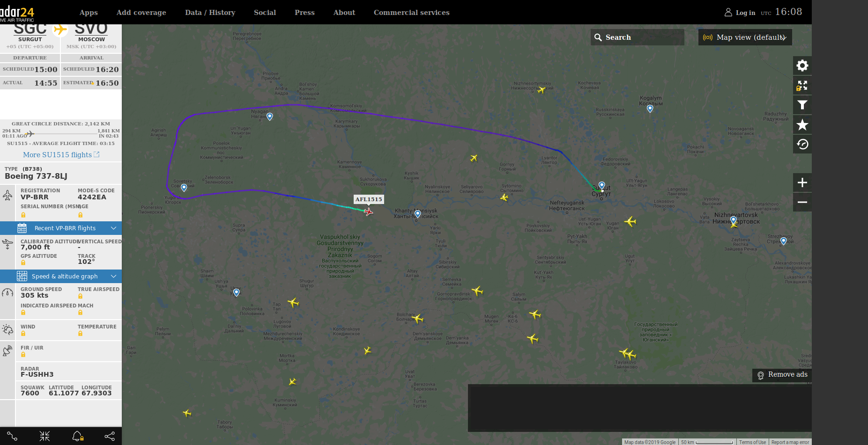Open the Map view (default) dropdown
Image resolution: width=868 pixels, height=445 pixels.
click(745, 37)
